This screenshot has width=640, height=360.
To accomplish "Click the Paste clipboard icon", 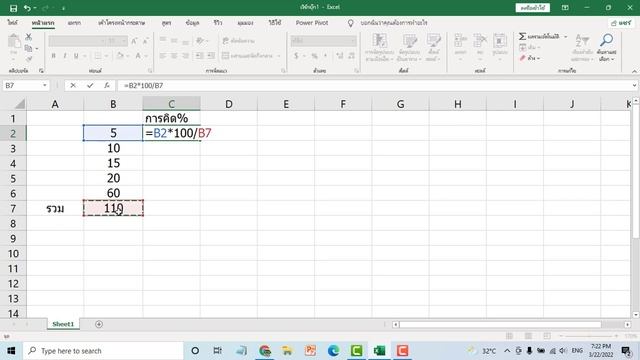I will [x=14, y=41].
